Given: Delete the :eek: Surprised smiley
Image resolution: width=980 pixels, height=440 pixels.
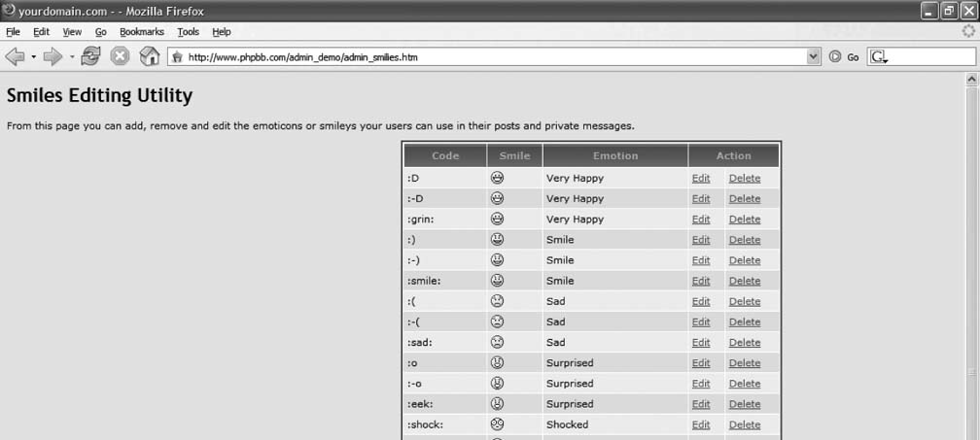Looking at the screenshot, I should (x=745, y=404).
